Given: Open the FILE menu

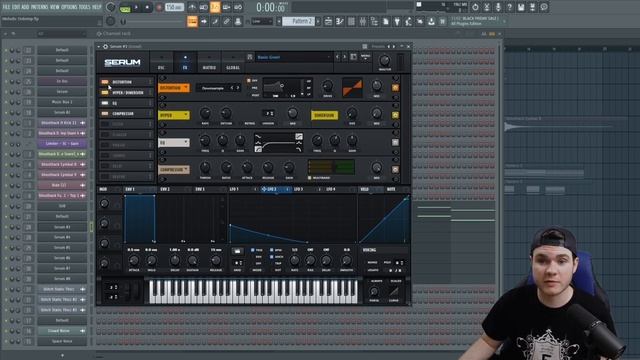Looking at the screenshot, I should pos(6,7).
